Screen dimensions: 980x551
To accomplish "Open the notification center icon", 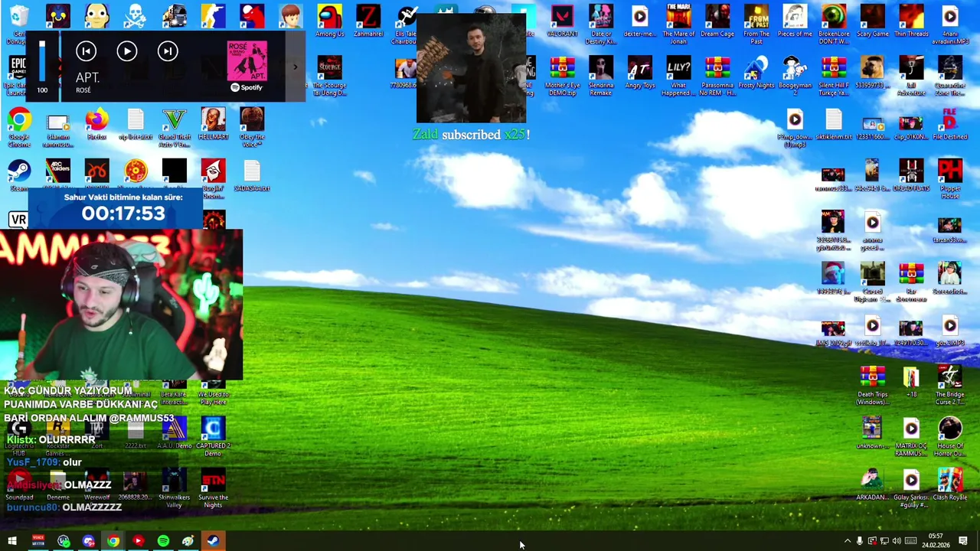I will point(963,541).
